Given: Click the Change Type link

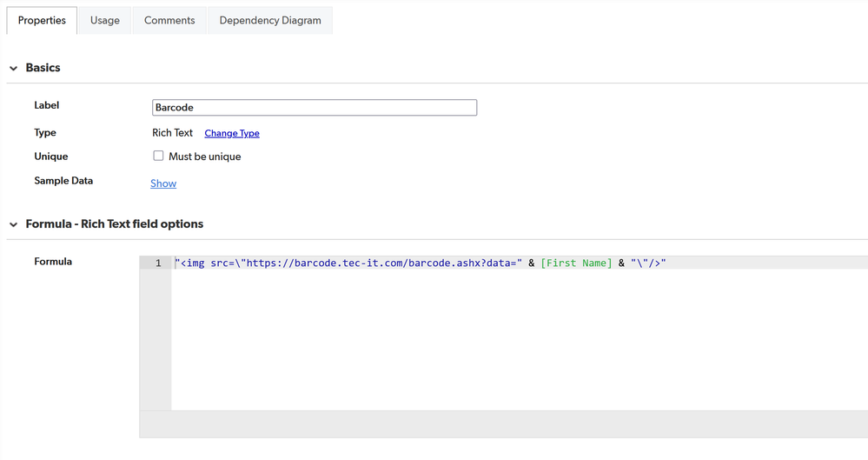Looking at the screenshot, I should (x=232, y=134).
